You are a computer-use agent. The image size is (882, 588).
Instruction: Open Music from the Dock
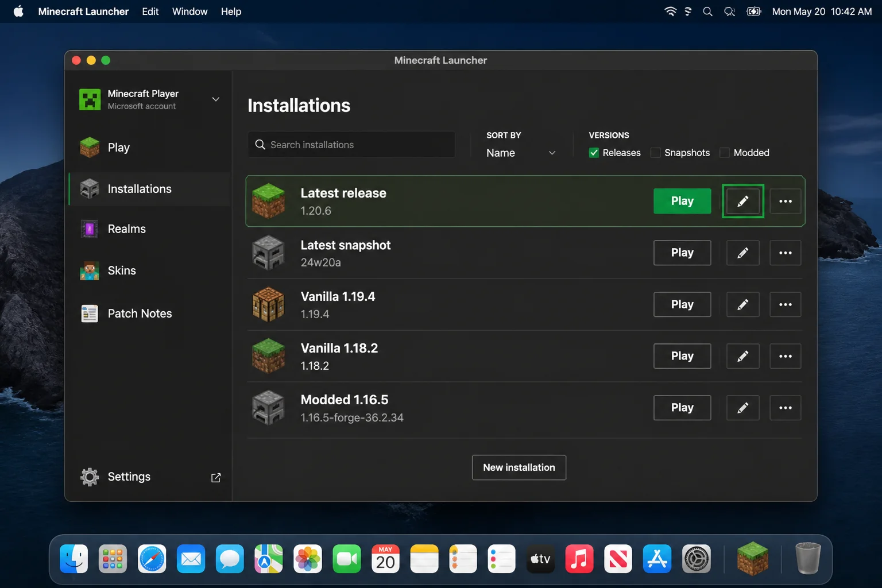click(x=579, y=559)
